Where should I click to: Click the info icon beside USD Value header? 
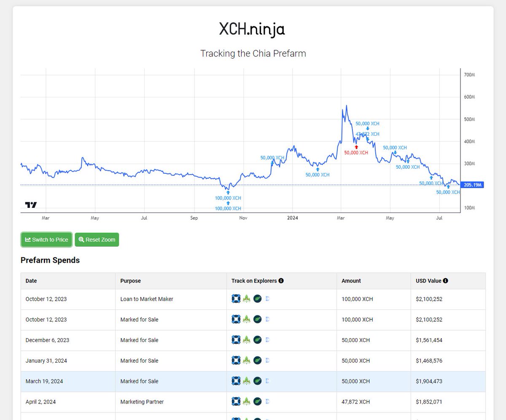(x=446, y=281)
